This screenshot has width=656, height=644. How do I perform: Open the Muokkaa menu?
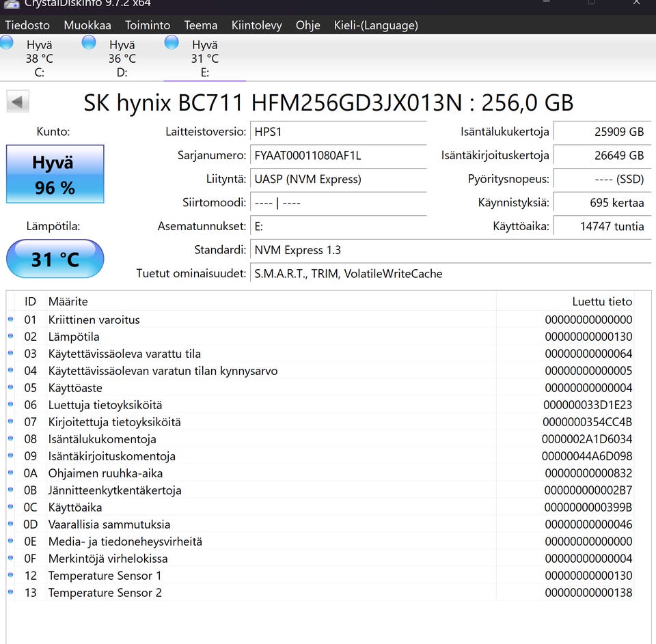(x=87, y=25)
